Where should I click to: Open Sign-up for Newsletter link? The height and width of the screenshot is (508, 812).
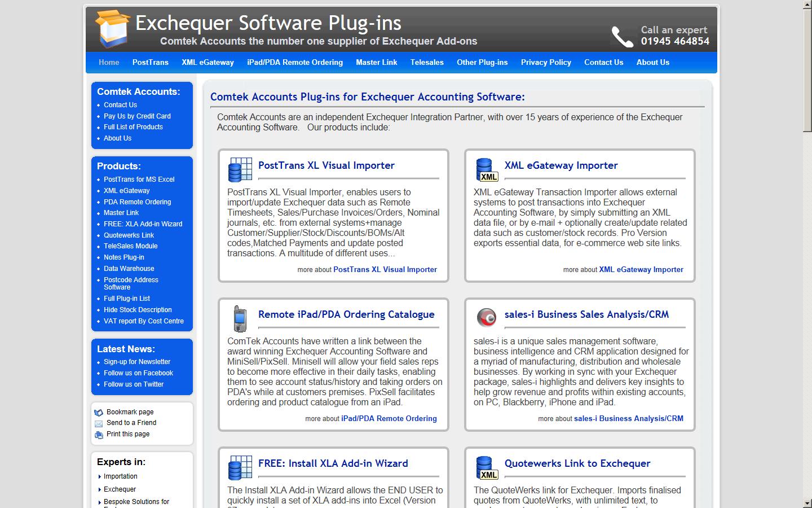136,362
